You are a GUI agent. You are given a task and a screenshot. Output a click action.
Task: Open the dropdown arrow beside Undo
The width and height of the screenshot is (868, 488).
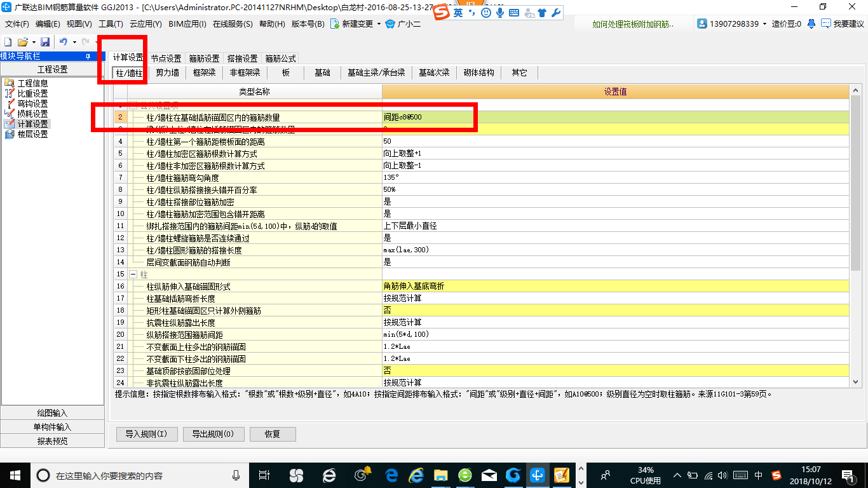[74, 42]
